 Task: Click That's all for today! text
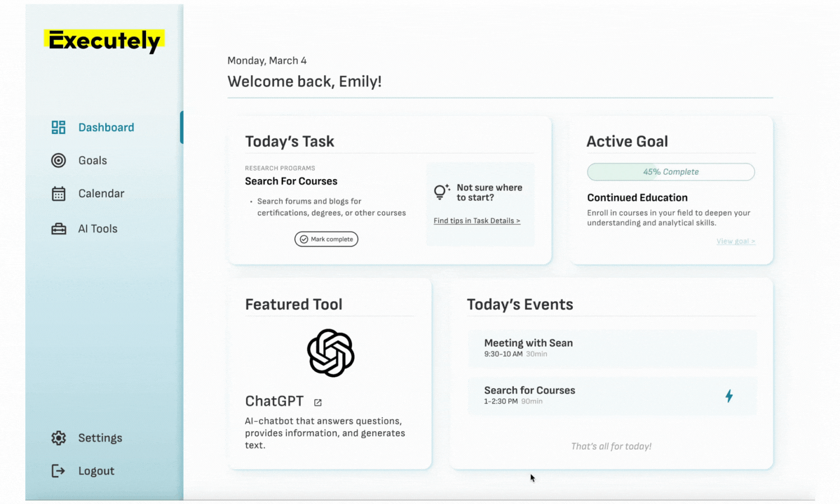click(611, 446)
